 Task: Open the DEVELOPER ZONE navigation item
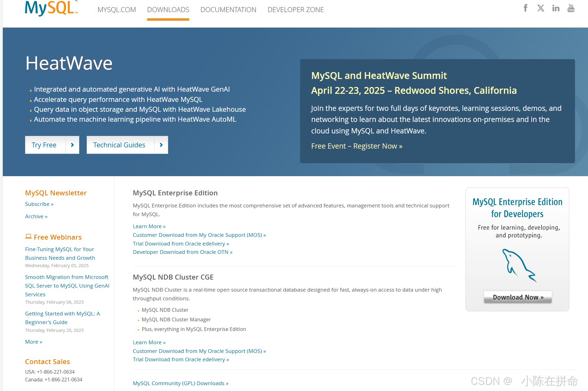click(296, 10)
